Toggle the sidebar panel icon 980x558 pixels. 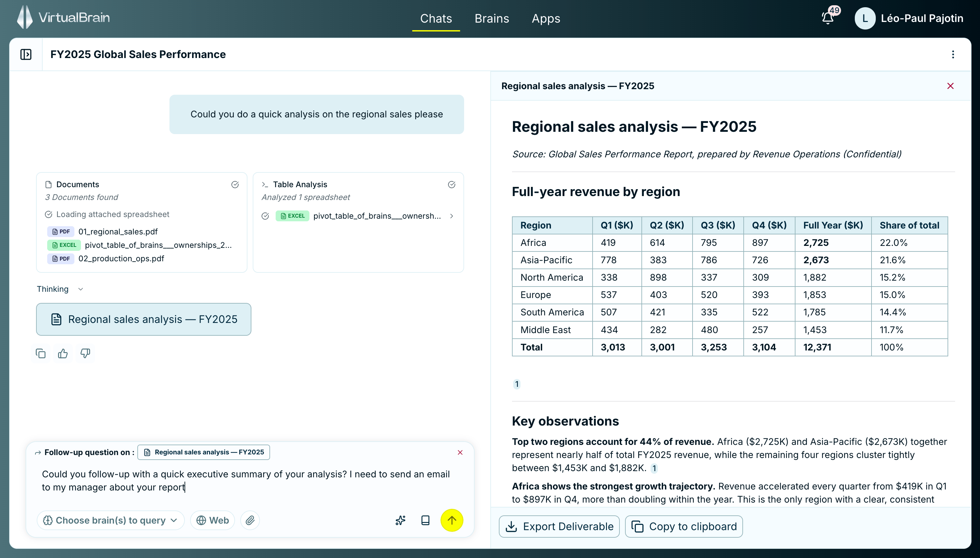26,54
